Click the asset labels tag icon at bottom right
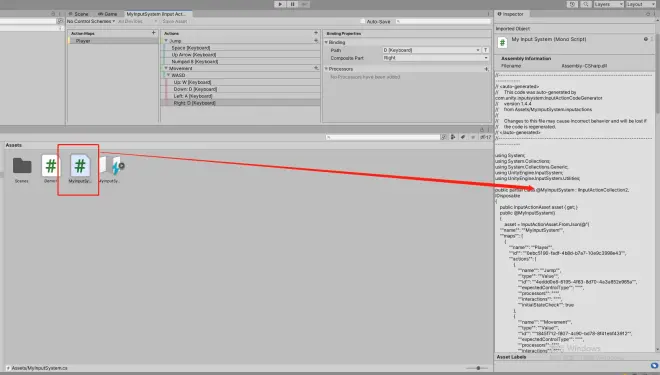This screenshot has width=660, height=375. [654, 365]
